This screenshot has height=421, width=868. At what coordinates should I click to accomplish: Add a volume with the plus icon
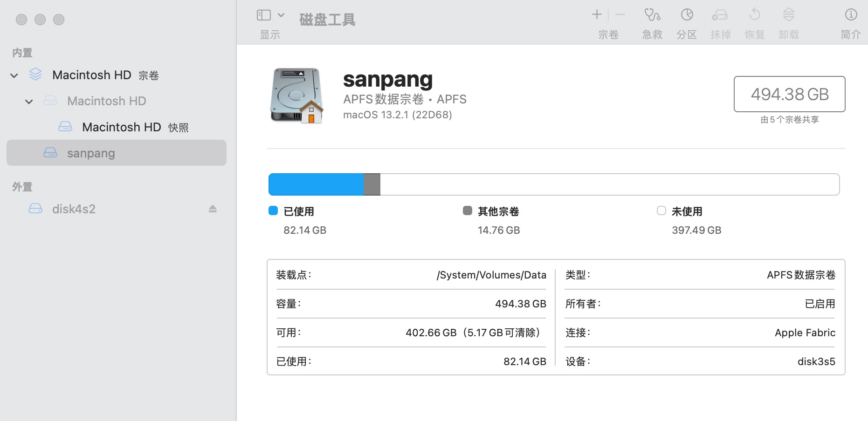[x=597, y=15]
